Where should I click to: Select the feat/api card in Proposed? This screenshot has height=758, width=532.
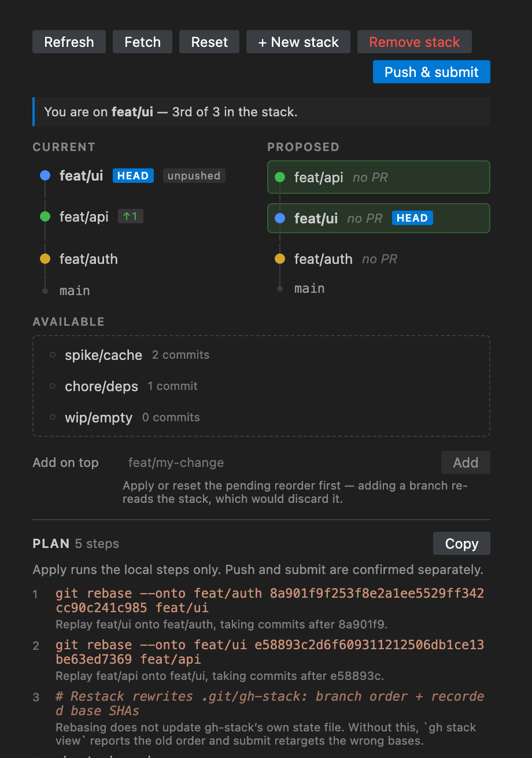379,177
